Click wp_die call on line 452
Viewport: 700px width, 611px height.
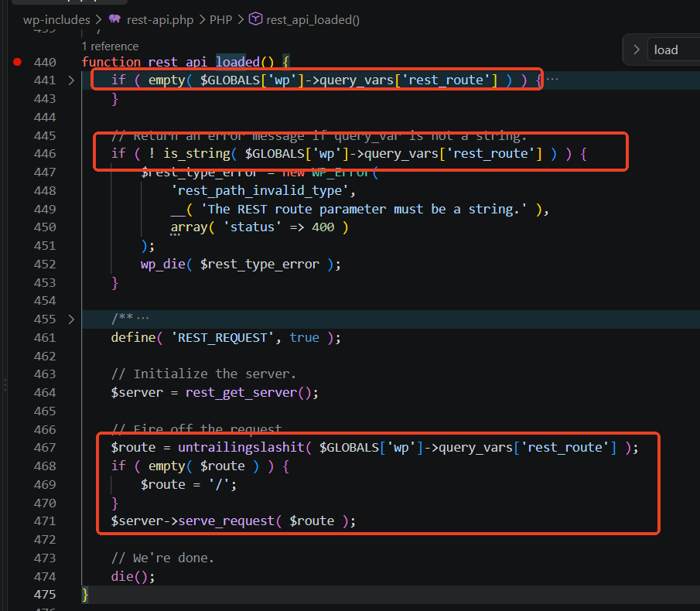pos(163,265)
